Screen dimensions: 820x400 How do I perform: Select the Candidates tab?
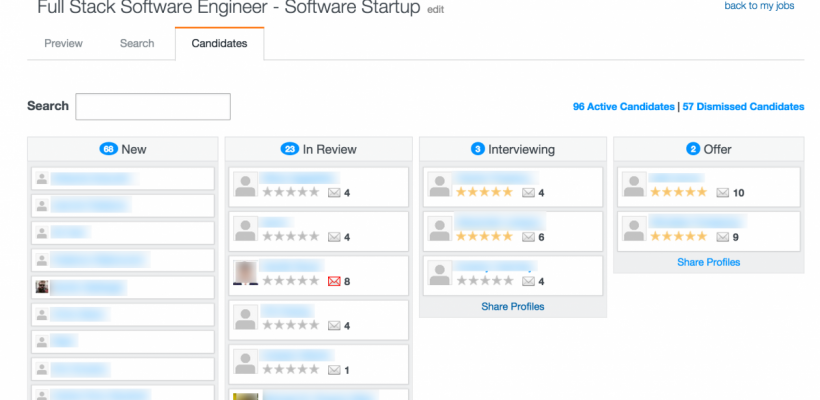(220, 43)
